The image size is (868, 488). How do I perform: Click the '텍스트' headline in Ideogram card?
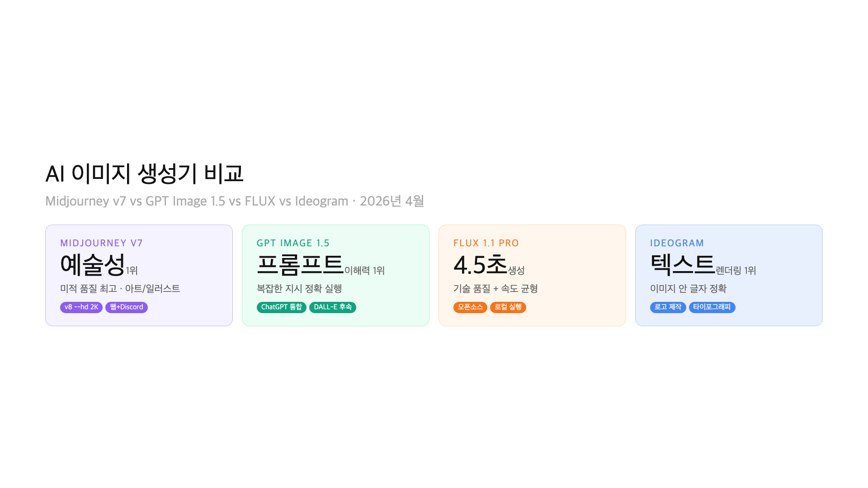(x=682, y=265)
